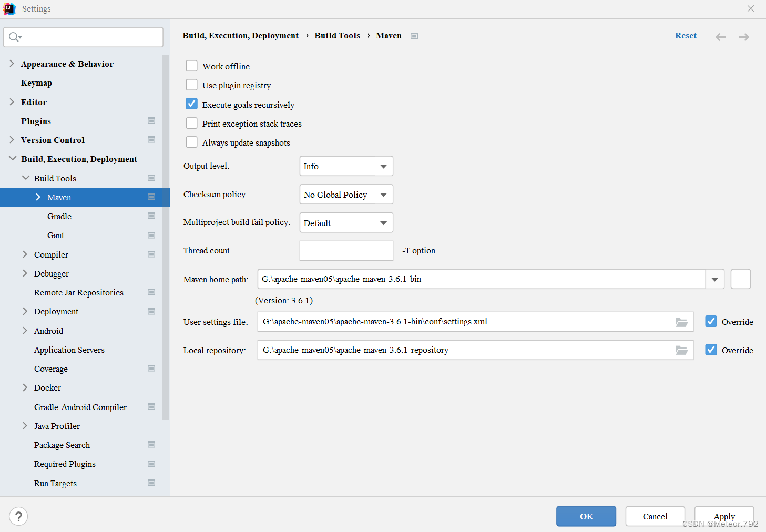Uncheck Override for Local repository
This screenshot has height=532, width=766.
click(711, 350)
